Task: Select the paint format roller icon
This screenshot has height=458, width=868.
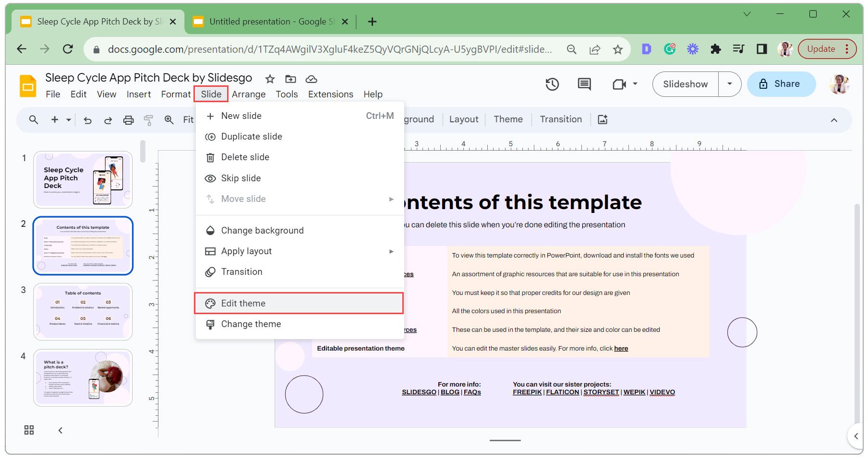Action: pyautogui.click(x=148, y=120)
